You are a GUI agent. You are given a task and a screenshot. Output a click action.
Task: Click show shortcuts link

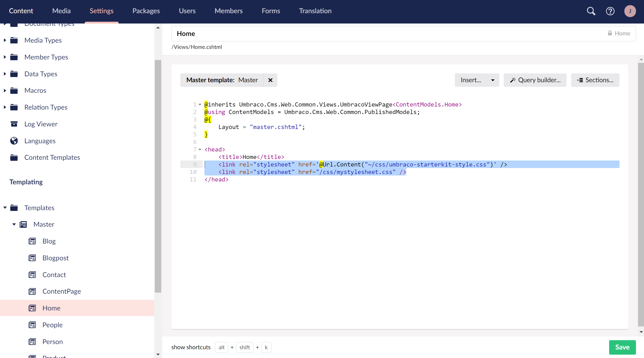(x=191, y=347)
